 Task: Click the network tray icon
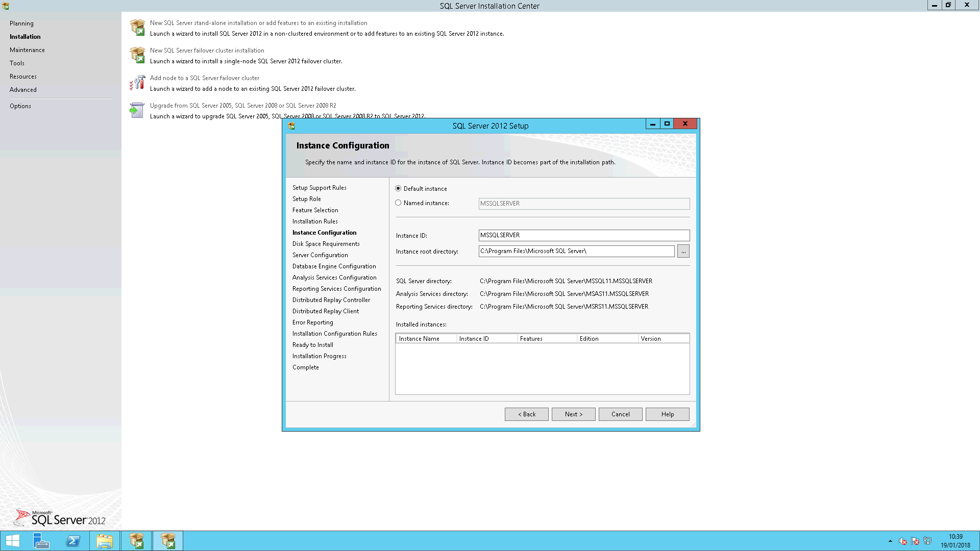tap(927, 541)
